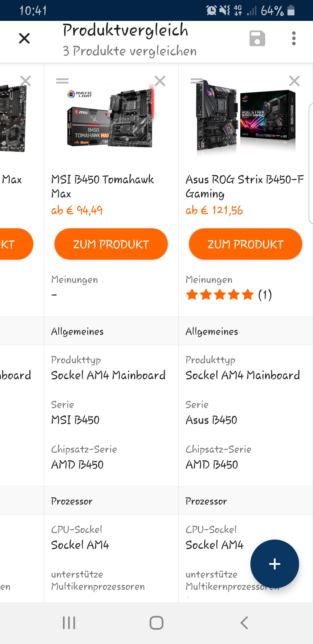
Task: Open the three-dot overflow menu
Action: pyautogui.click(x=294, y=38)
